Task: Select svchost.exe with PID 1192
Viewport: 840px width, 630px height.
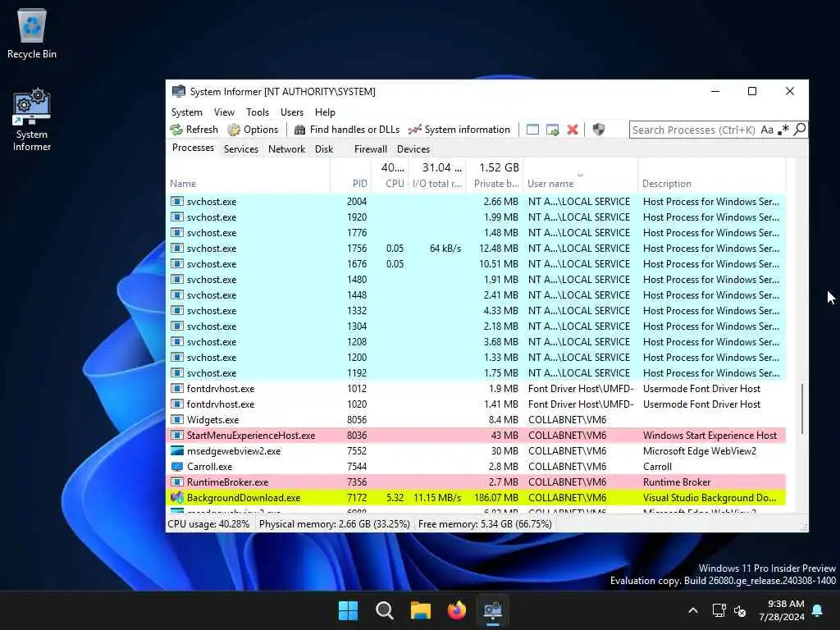Action: (x=476, y=373)
